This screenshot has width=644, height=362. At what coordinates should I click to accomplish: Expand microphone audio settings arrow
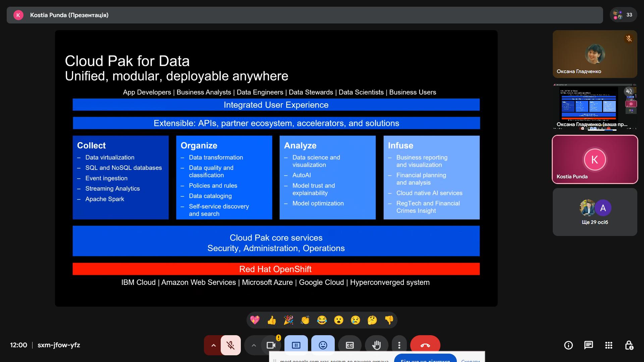pos(213,345)
